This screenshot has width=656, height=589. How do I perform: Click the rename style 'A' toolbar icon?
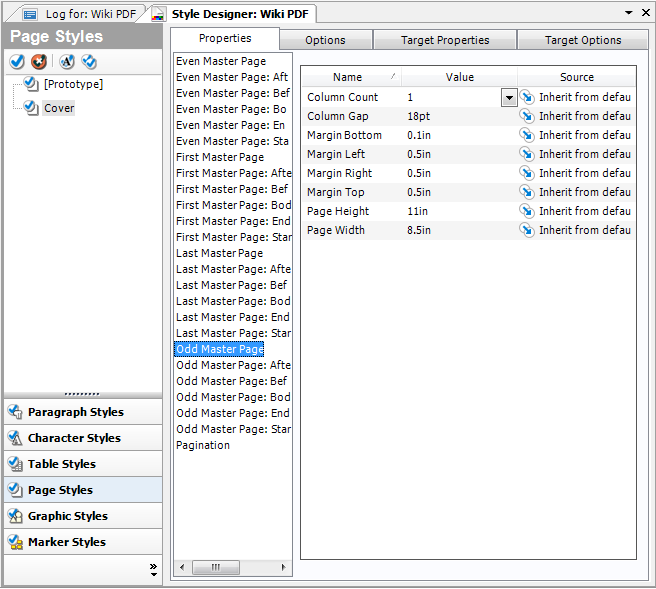coord(67,62)
